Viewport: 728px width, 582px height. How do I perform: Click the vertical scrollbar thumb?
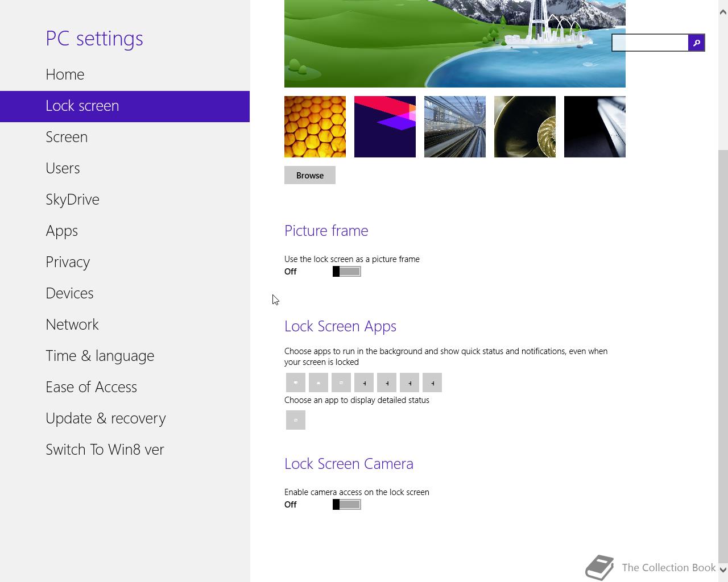point(723,355)
